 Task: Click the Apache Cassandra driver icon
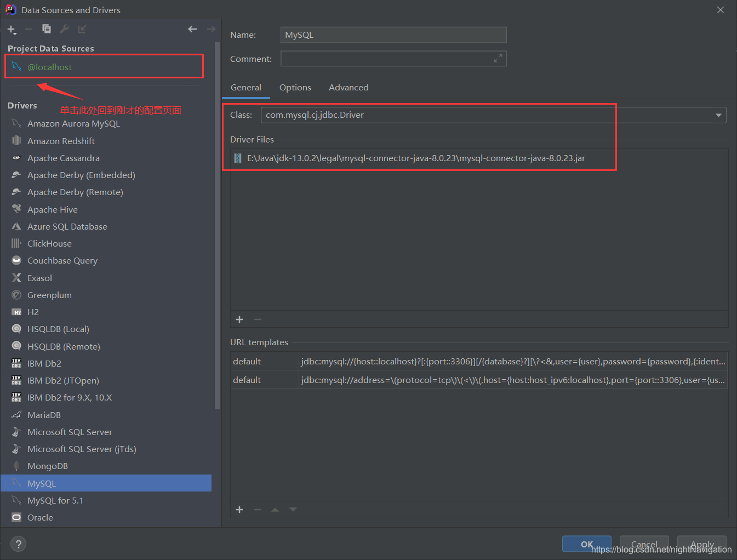click(x=16, y=158)
